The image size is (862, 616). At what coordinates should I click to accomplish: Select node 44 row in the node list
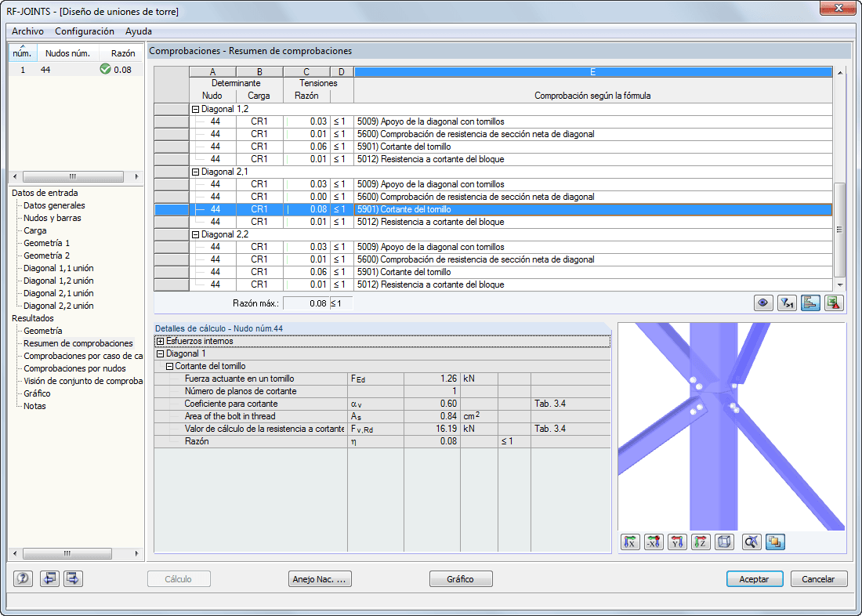(76, 70)
